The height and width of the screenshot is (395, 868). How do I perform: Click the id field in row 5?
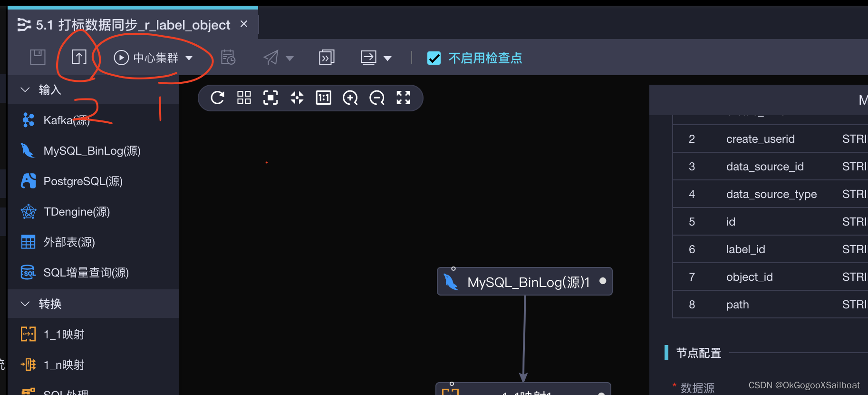pyautogui.click(x=731, y=222)
